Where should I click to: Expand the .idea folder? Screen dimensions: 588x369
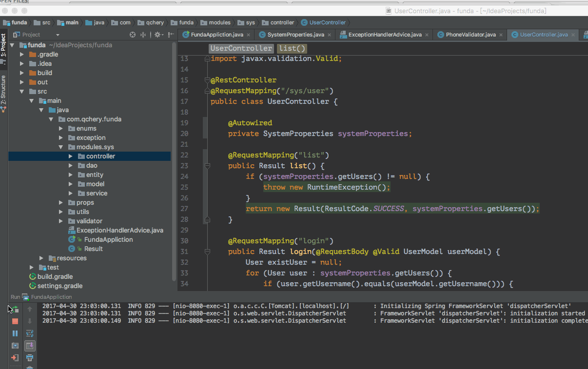coord(22,63)
